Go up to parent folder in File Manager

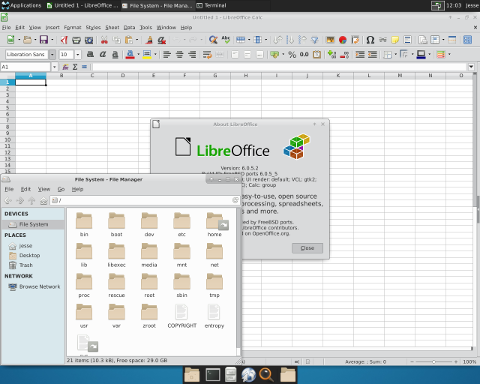pyautogui.click(x=32, y=200)
